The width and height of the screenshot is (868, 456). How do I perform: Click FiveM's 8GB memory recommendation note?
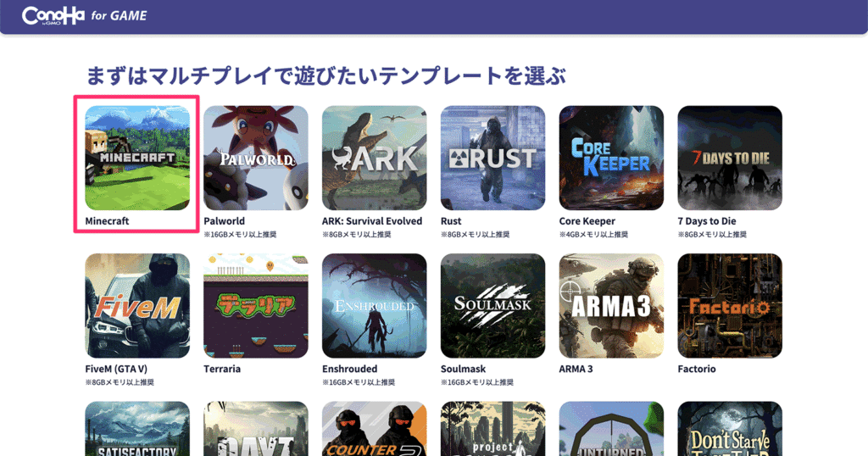pos(120,382)
